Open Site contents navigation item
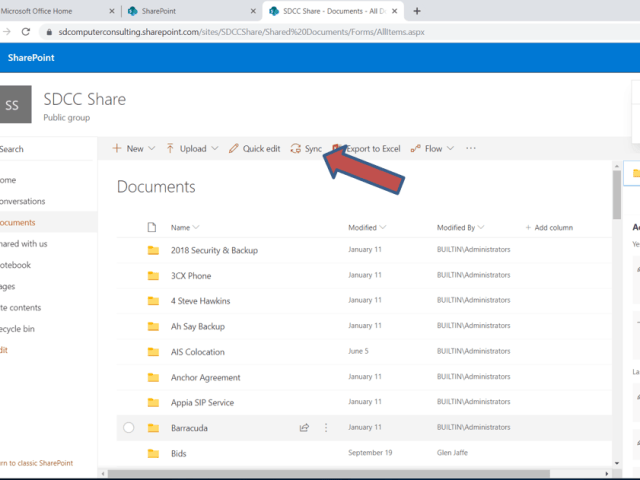Screen dimensions: 640x480 20,307
